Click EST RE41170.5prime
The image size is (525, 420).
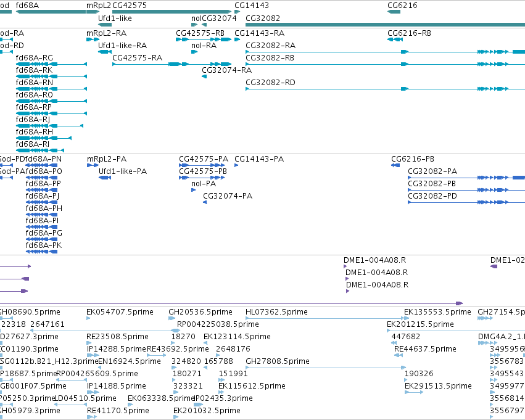118,411
